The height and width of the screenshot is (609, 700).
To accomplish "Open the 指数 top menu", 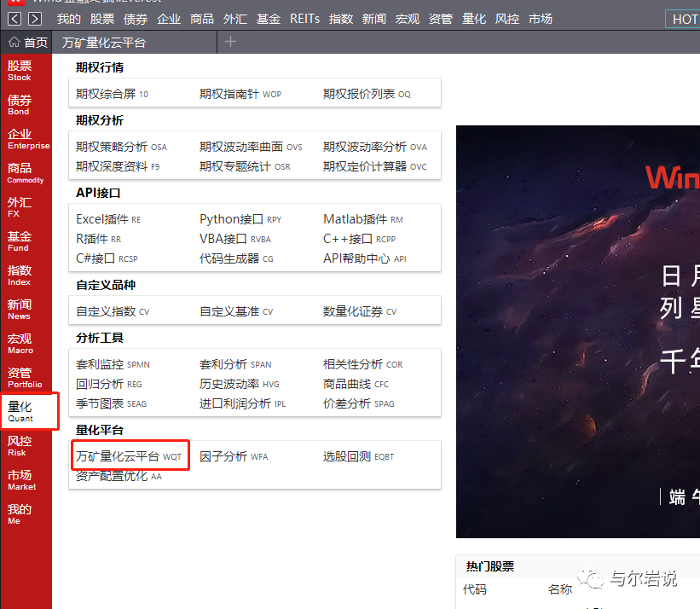I will (x=341, y=19).
